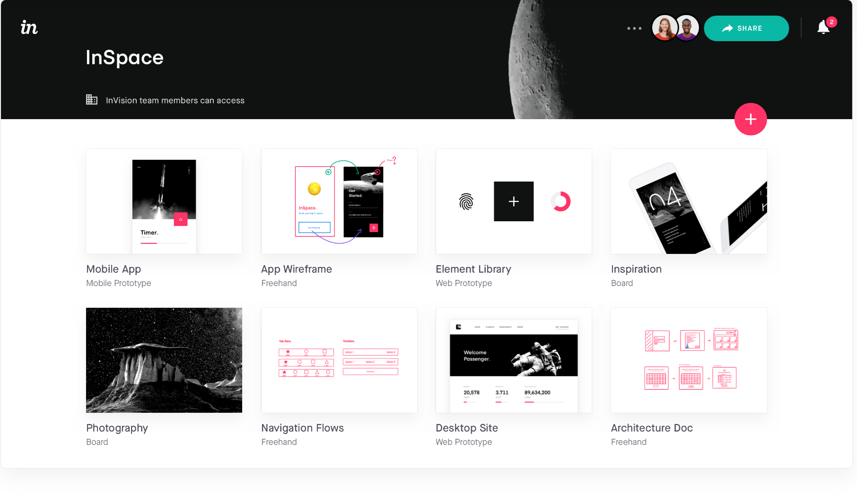857x504 pixels.
Task: Click the building icon beside team access
Action: pyautogui.click(x=92, y=100)
